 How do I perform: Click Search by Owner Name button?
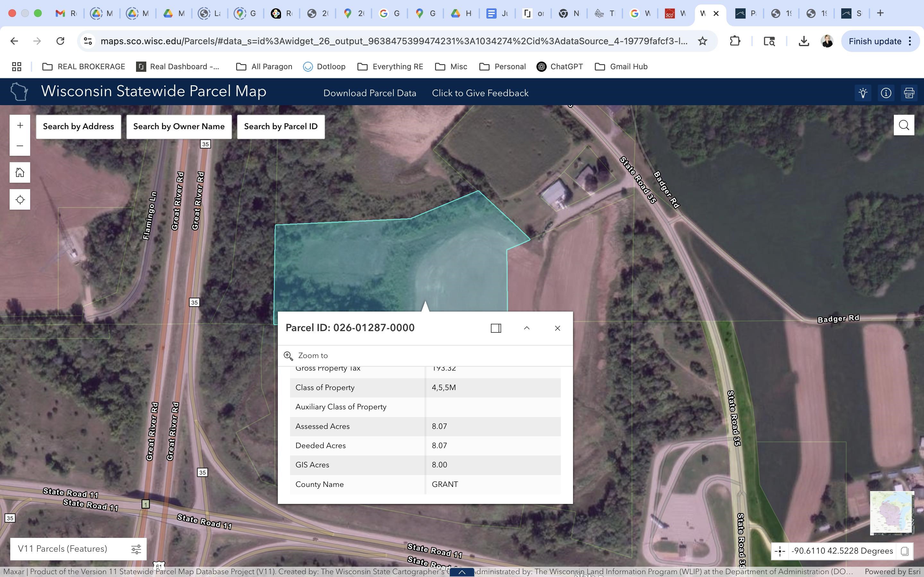pos(179,127)
